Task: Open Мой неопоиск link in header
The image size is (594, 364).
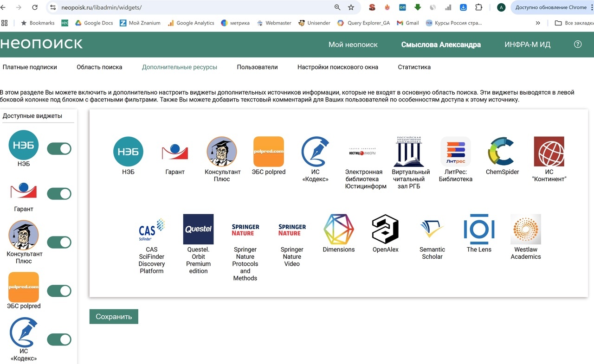Action: pos(353,45)
